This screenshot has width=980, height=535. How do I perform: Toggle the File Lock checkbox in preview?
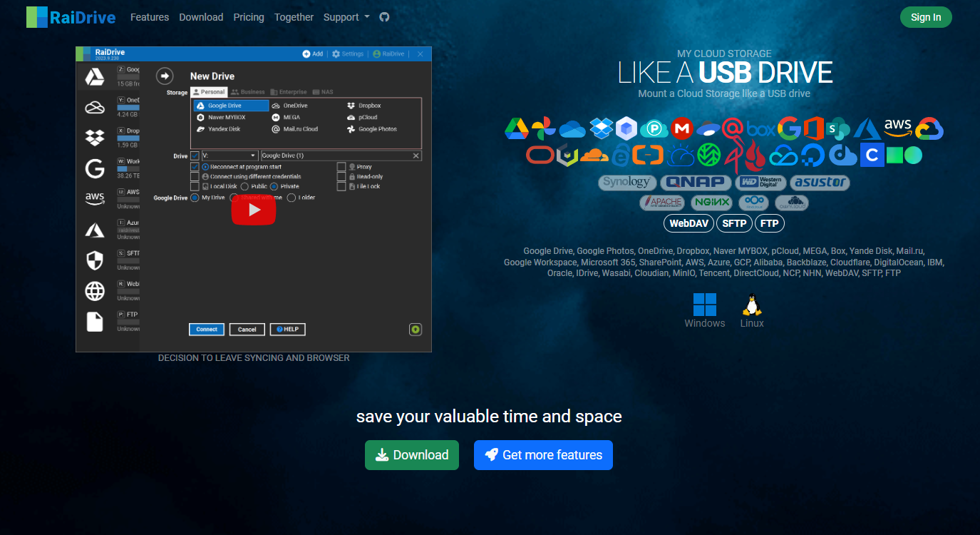coord(341,186)
